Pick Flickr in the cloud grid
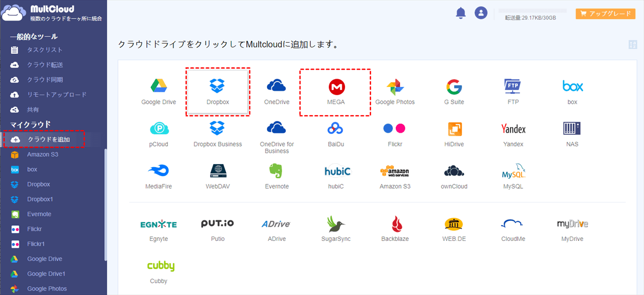Viewport: 644px width, 295px height. pyautogui.click(x=395, y=134)
